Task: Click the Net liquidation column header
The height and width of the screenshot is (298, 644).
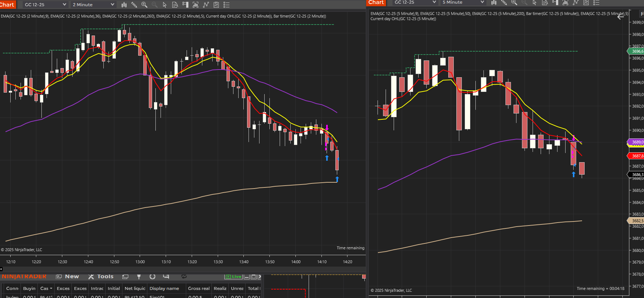Action: (x=135, y=288)
